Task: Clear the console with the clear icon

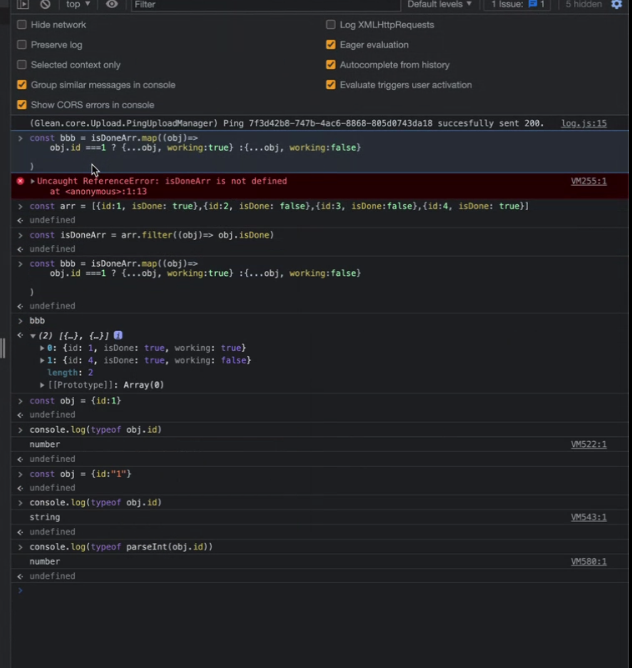Action: [x=45, y=4]
